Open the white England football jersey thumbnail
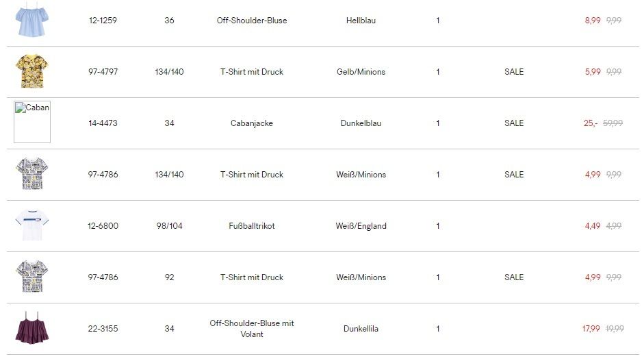The height and width of the screenshot is (361, 644). click(x=32, y=225)
